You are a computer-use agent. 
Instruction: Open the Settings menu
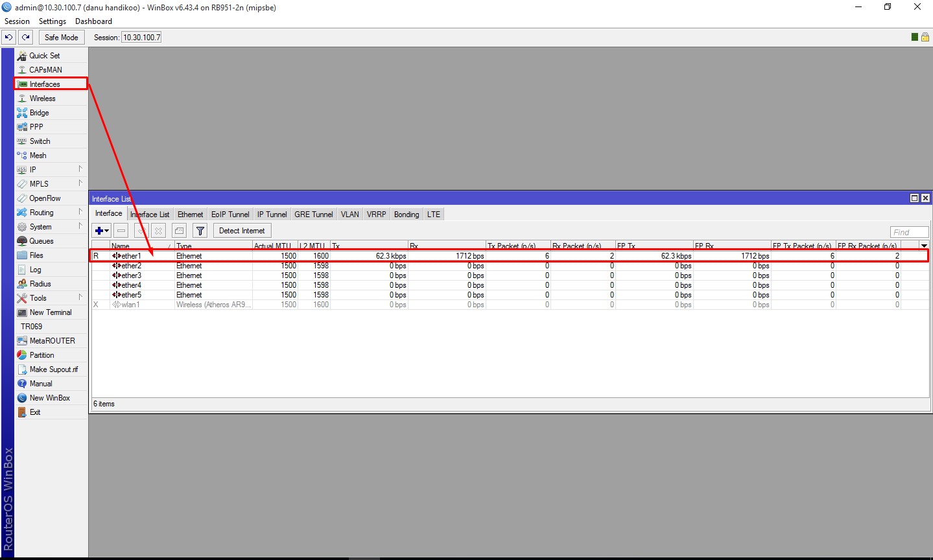[53, 21]
